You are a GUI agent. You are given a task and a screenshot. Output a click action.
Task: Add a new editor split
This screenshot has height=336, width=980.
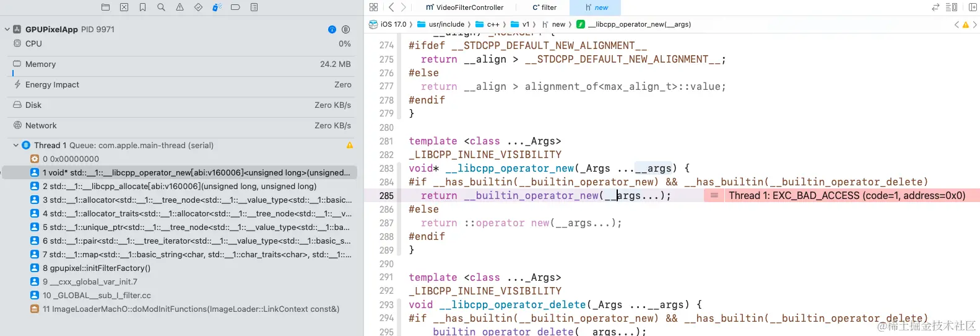tap(973, 7)
